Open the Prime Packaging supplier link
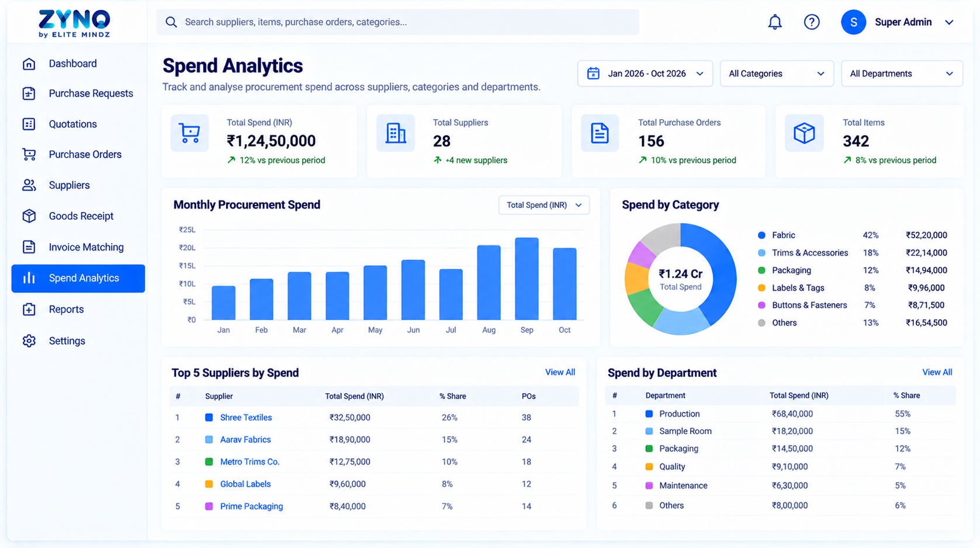980x548 pixels. (251, 507)
